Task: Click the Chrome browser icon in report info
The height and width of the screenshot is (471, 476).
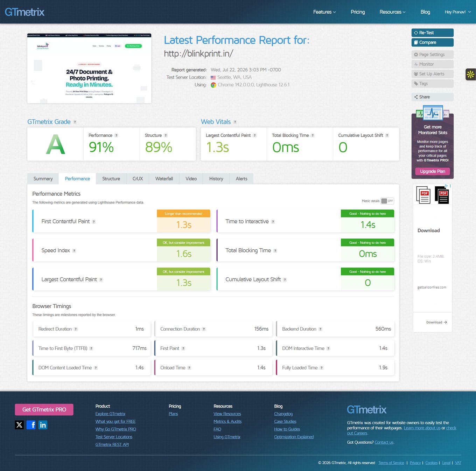Action: pos(213,85)
